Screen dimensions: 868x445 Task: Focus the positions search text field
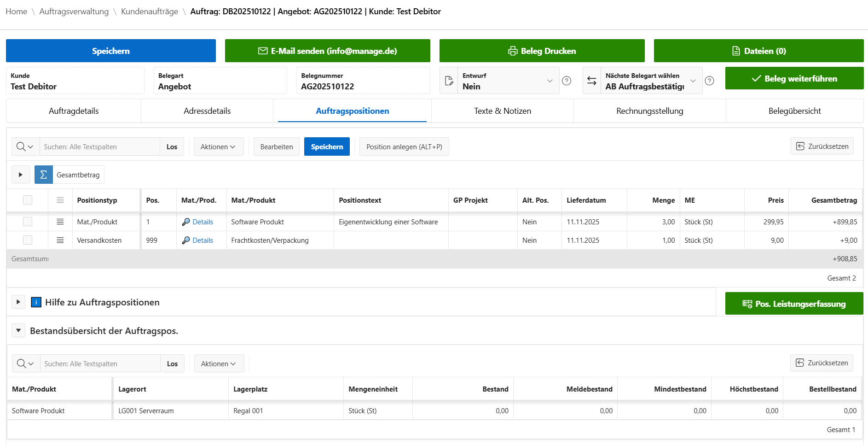point(99,146)
